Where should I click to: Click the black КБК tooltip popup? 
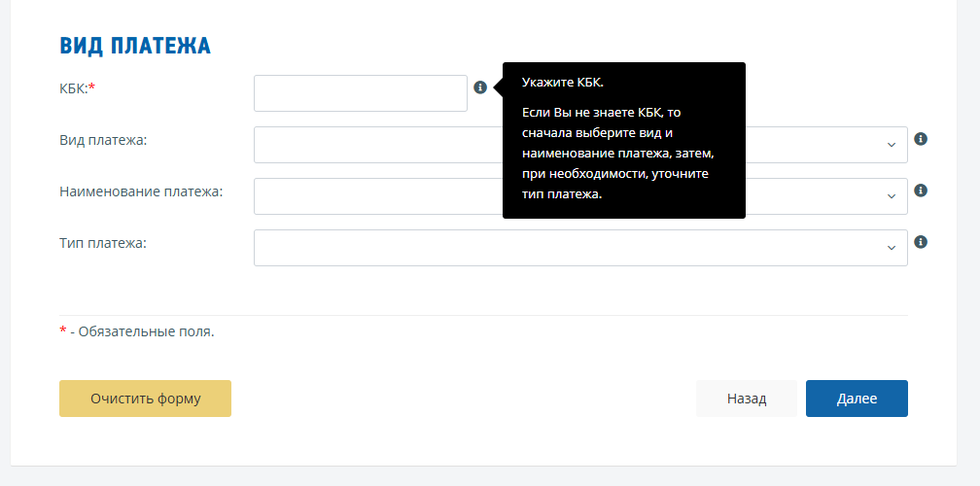(623, 140)
